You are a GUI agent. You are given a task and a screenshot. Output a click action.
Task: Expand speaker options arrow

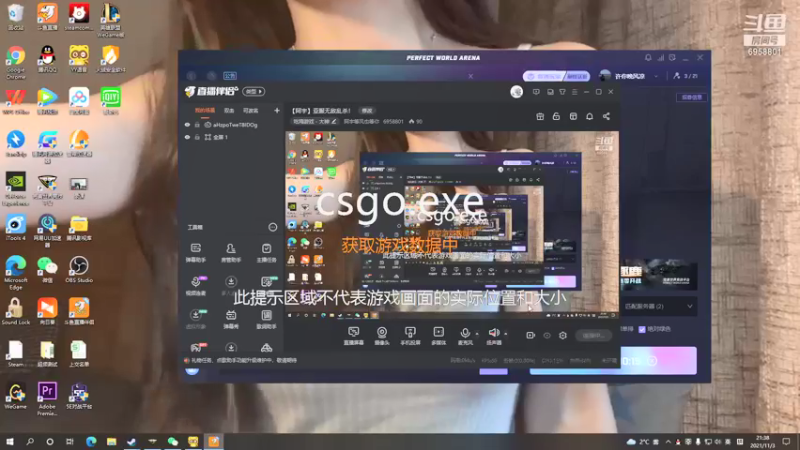tap(506, 334)
